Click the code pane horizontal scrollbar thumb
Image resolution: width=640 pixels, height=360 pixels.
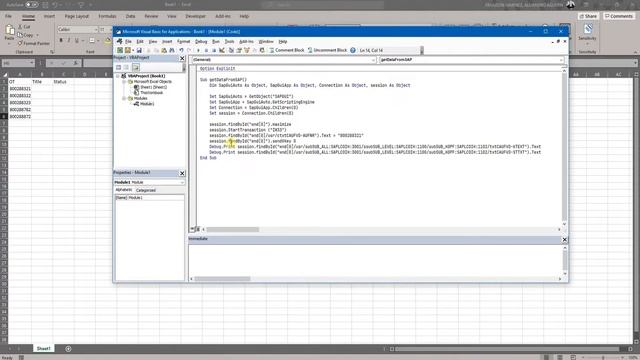233,229
